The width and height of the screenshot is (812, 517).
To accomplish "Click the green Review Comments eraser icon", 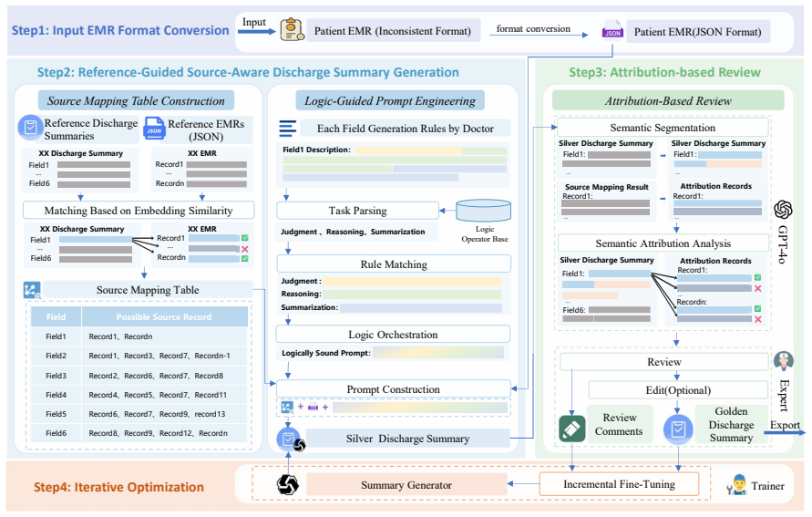I will 572,429.
